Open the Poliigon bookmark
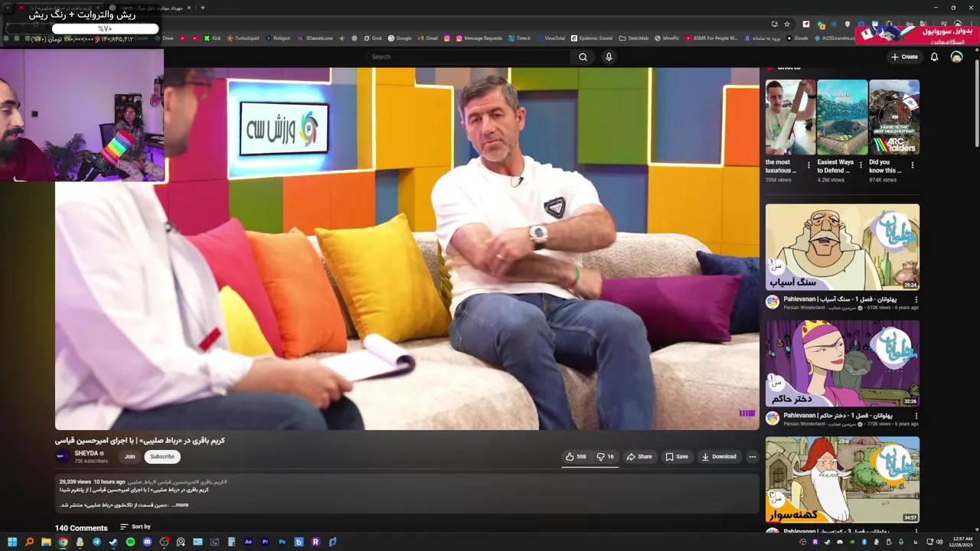 pos(277,38)
